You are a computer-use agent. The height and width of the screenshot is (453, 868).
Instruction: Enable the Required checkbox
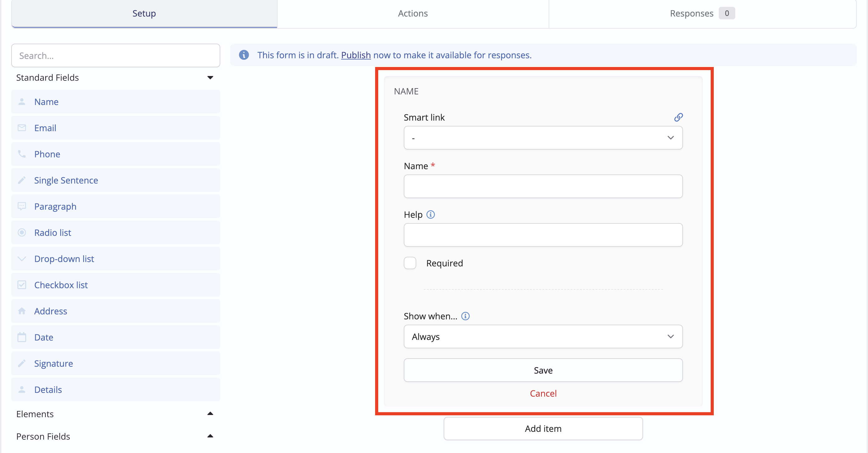tap(410, 263)
